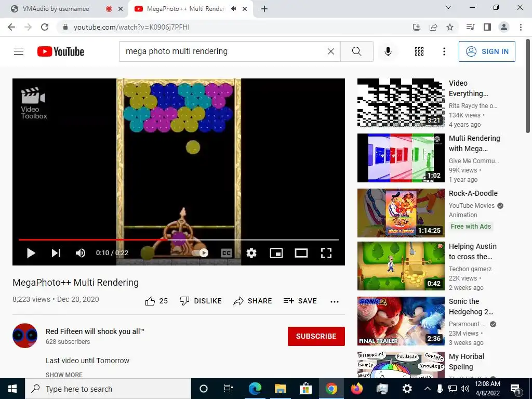Open the Chrome three-dot menu
The width and height of the screenshot is (532, 399).
(x=521, y=27)
